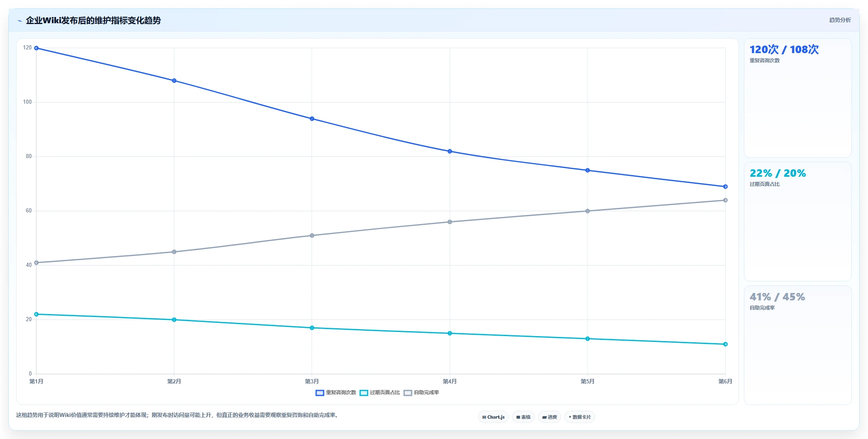Image resolution: width=868 pixels, height=439 pixels.
Task: Click the 表格 chip
Action: pos(523,417)
